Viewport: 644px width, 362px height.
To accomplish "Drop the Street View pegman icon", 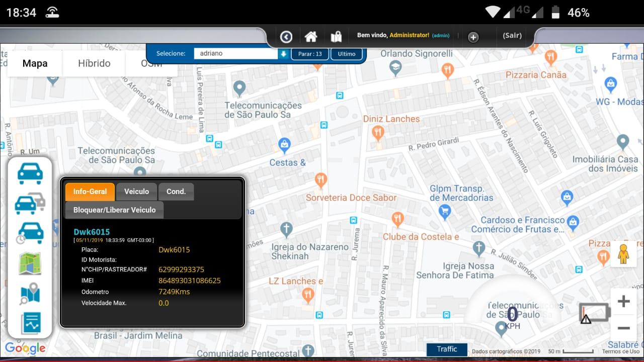I will pos(623,254).
